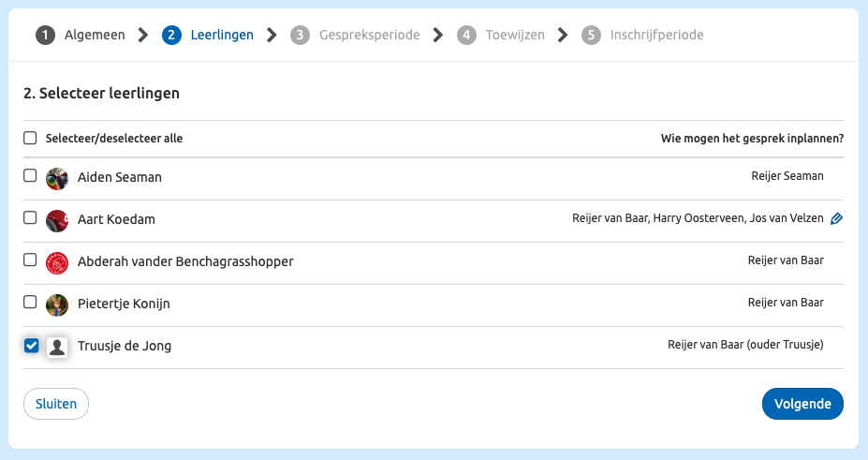This screenshot has width=868, height=460.
Task: Enable the Pietertje Konijn checkbox
Action: coord(30,302)
